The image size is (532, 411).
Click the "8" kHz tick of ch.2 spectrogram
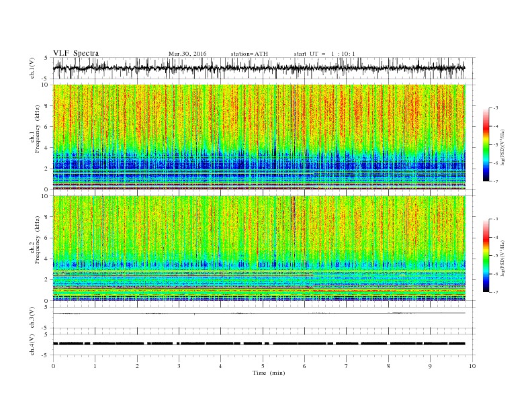[x=47, y=217]
